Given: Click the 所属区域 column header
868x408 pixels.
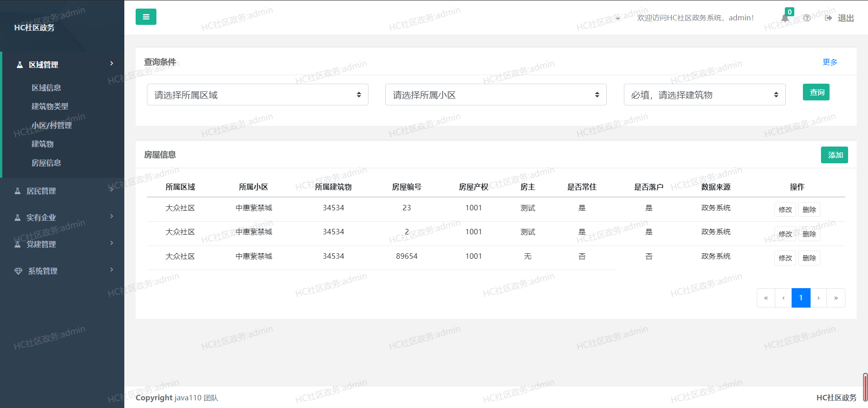Looking at the screenshot, I should (180, 187).
